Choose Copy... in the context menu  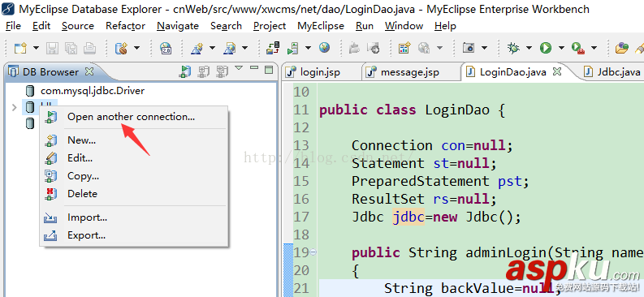click(x=134, y=176)
